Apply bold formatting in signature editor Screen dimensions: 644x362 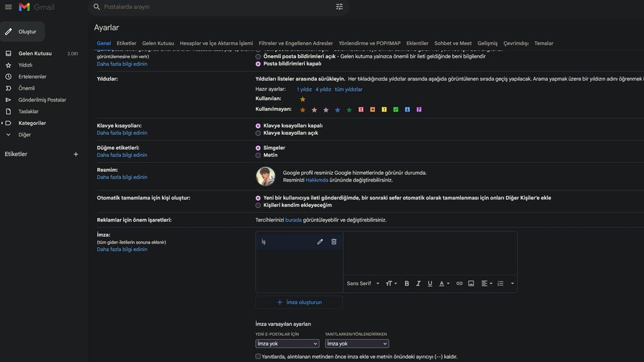[406, 283]
